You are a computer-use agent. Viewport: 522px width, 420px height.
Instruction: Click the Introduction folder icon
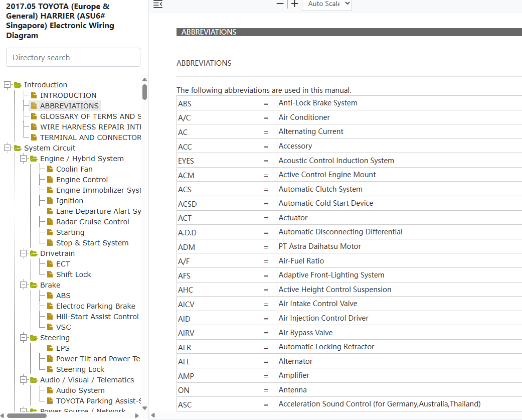(x=18, y=85)
